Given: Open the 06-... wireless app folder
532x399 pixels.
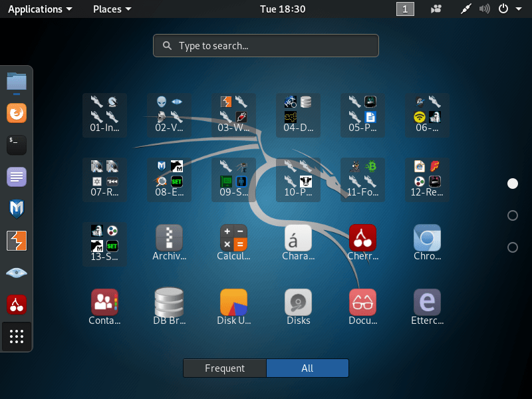Looking at the screenshot, I should (x=427, y=115).
